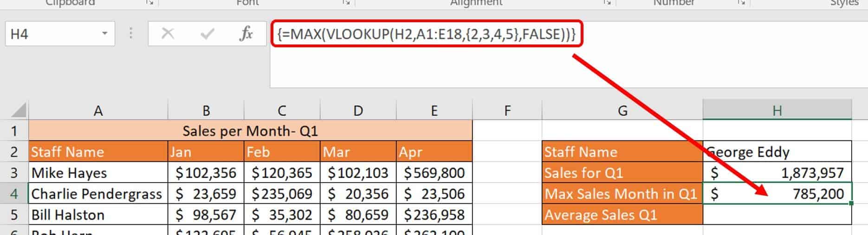Click the 'Max Sales Month in Q1' label
868x235 pixels.
tap(622, 194)
